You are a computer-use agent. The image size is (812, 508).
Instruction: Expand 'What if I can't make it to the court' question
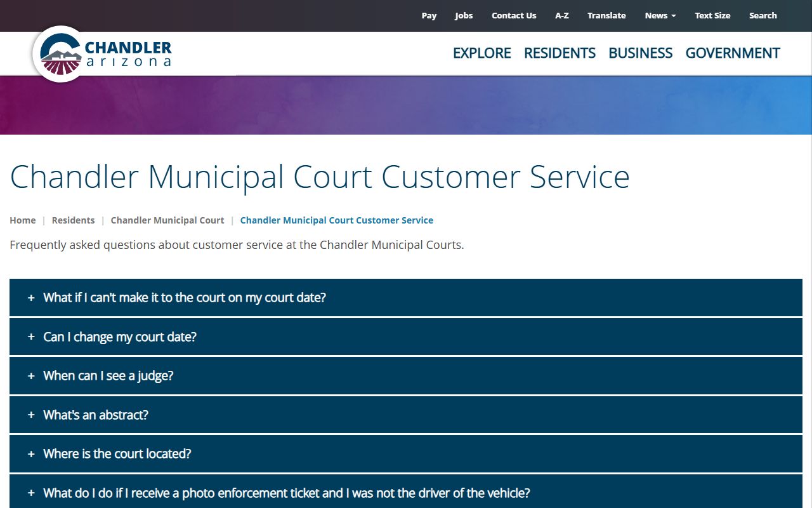(406, 297)
